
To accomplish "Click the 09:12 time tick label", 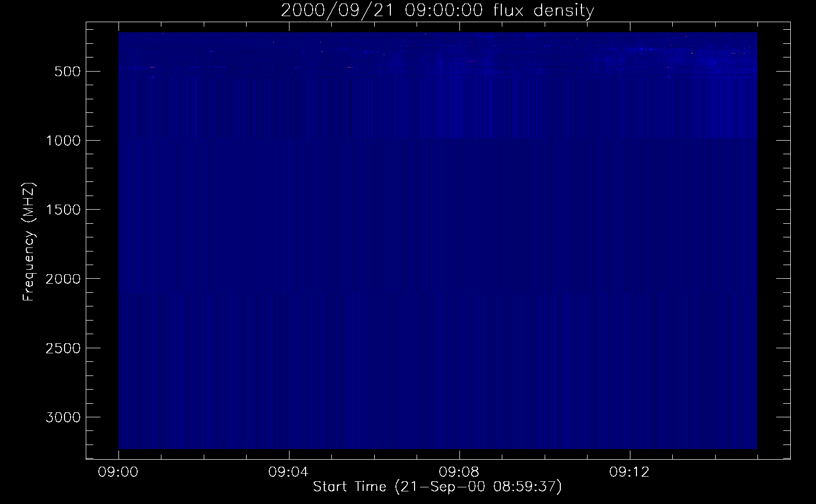I will tap(630, 473).
